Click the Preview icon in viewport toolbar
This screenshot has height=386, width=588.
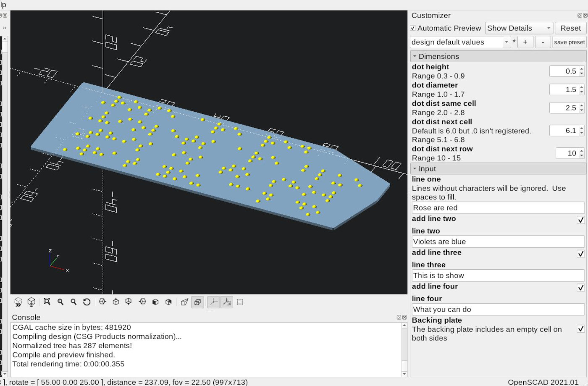point(18,302)
